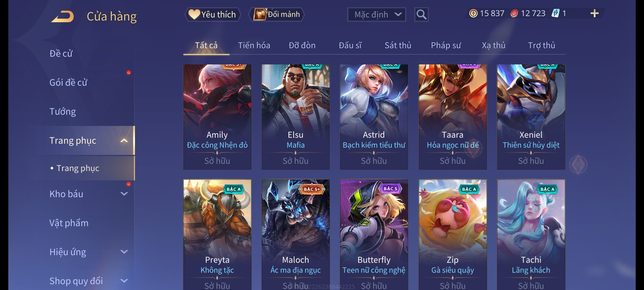Expand the Hiệu ứng sidebar section
644x290 pixels.
point(124,252)
